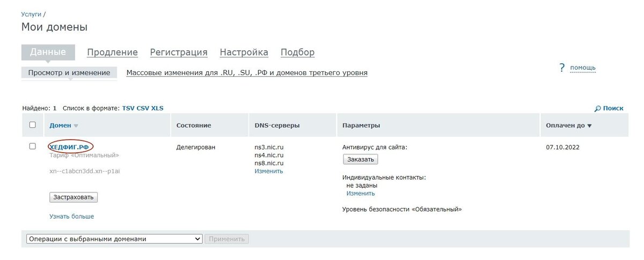Download domain list in XLS format
The image size is (644, 260).
pos(157,108)
